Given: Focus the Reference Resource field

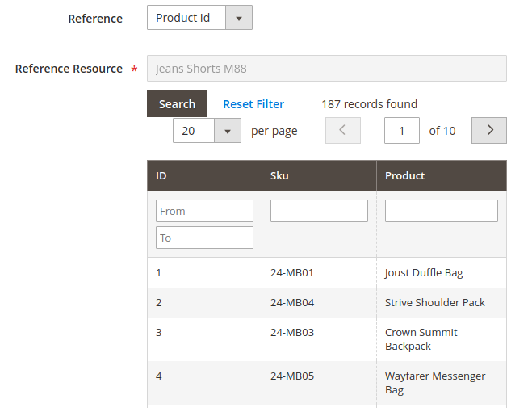Looking at the screenshot, I should click(326, 69).
